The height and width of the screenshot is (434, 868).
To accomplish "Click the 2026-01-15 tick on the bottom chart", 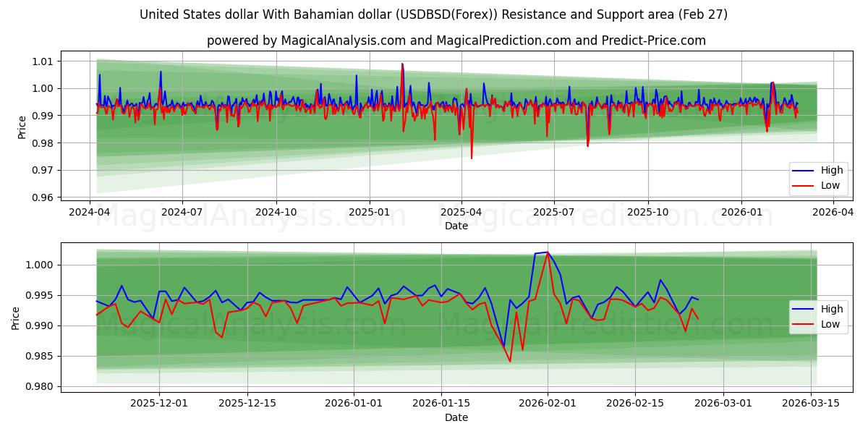I will click(x=443, y=404).
